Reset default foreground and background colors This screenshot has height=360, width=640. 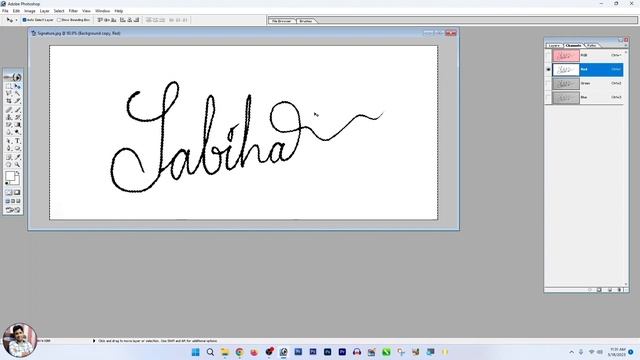point(7,183)
